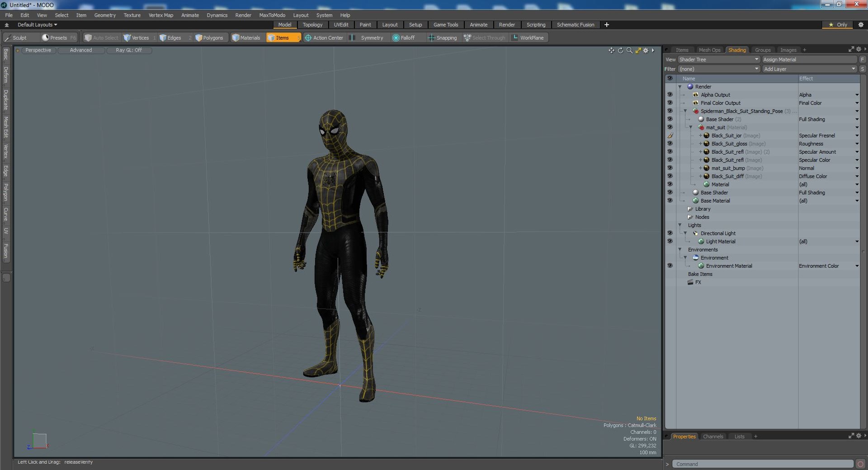Hide the mat_suit_bump image layer
This screenshot has width=868, height=470.
670,168
